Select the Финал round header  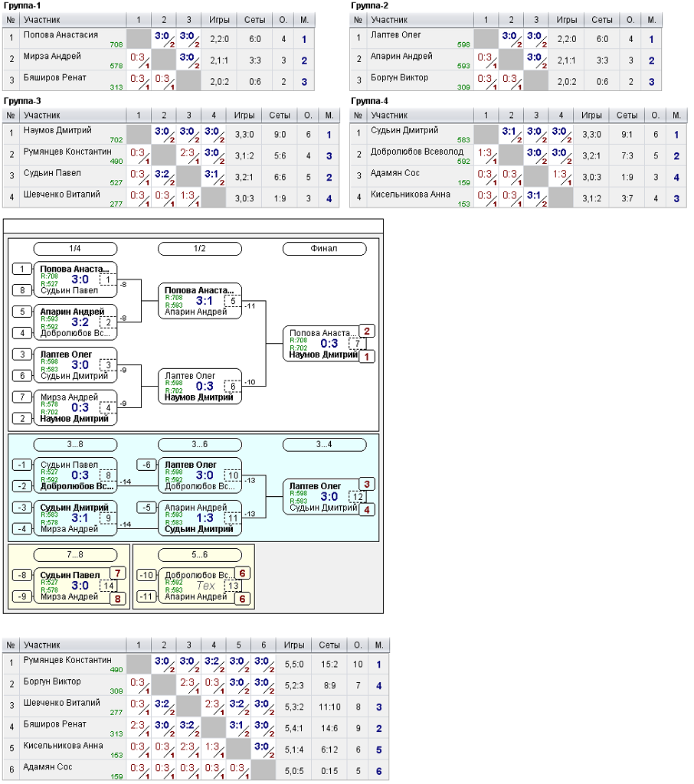pyautogui.click(x=324, y=249)
